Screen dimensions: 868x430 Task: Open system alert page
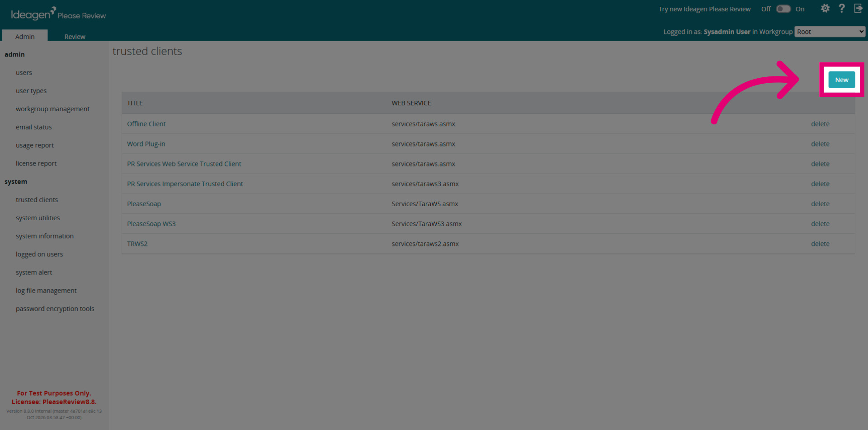point(34,272)
